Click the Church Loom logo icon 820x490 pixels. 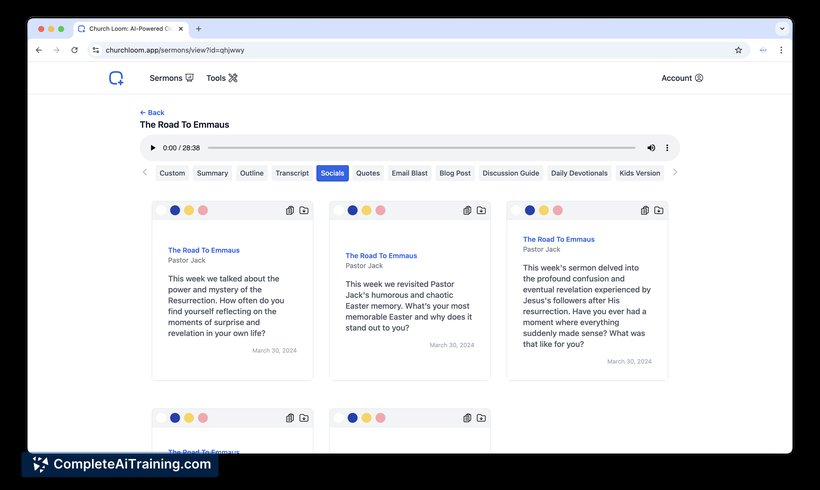tap(117, 78)
